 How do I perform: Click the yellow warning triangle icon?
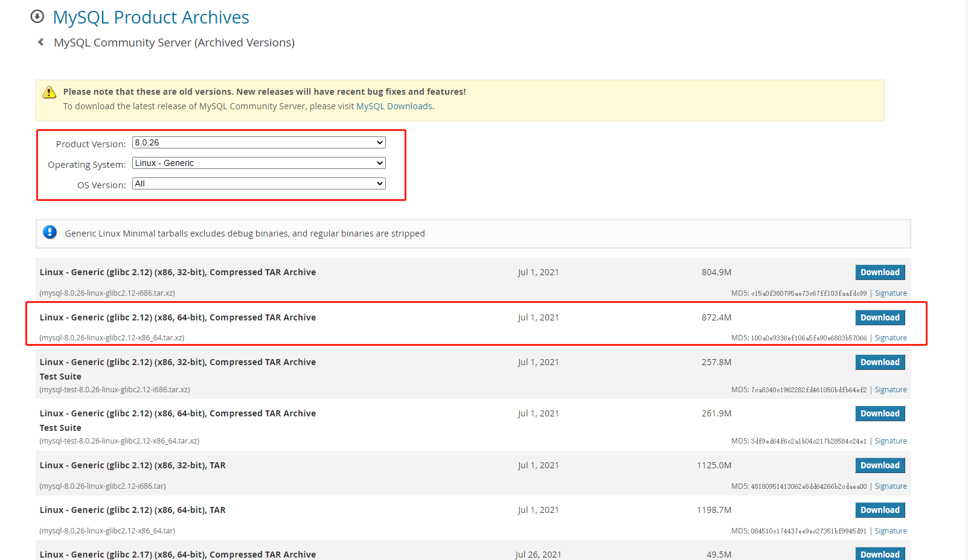[x=49, y=92]
